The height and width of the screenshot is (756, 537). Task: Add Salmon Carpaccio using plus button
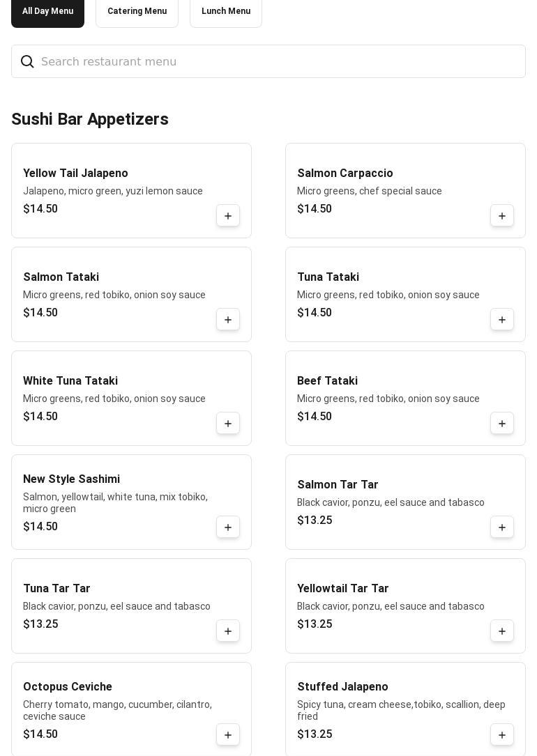click(x=502, y=216)
